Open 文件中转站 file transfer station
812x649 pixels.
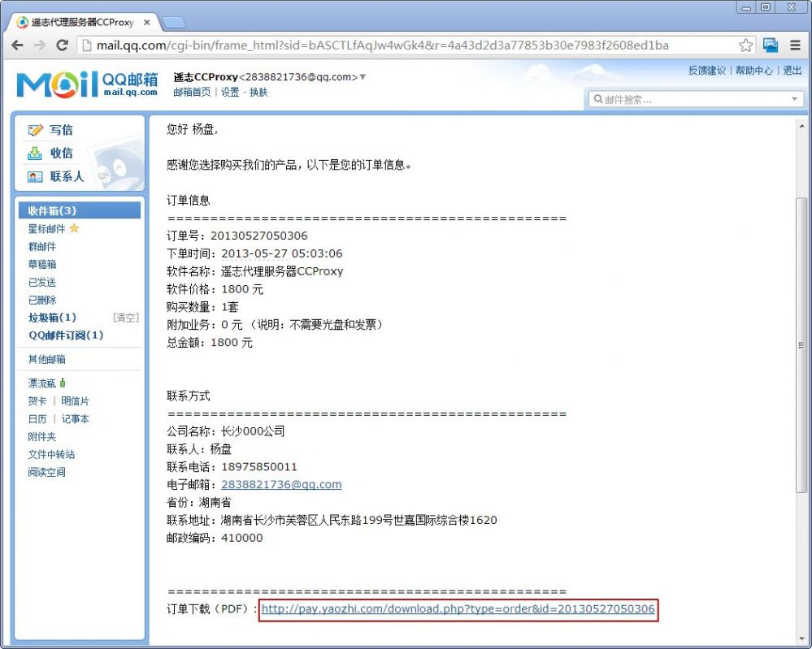[x=51, y=454]
